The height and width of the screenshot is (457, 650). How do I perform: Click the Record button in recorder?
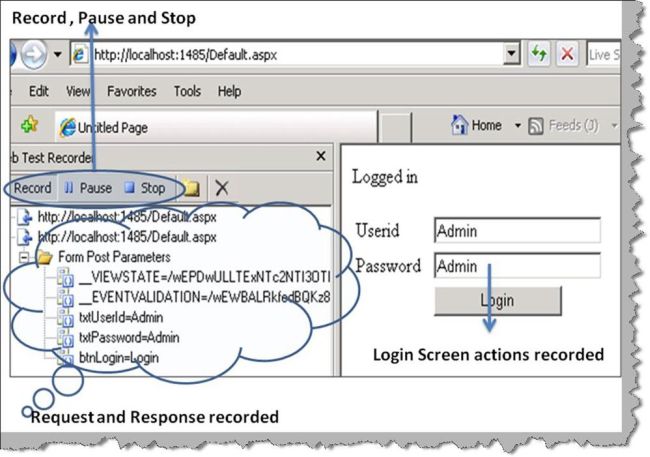[x=32, y=188]
